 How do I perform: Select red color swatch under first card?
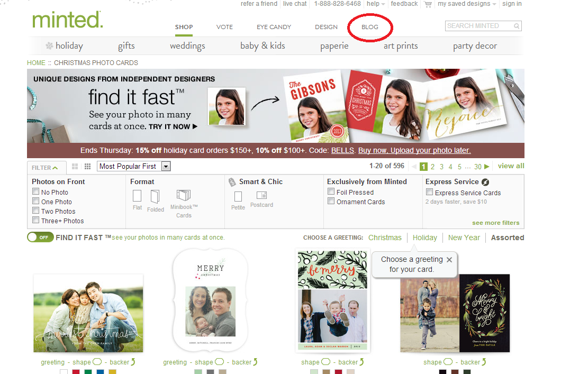coord(76,372)
